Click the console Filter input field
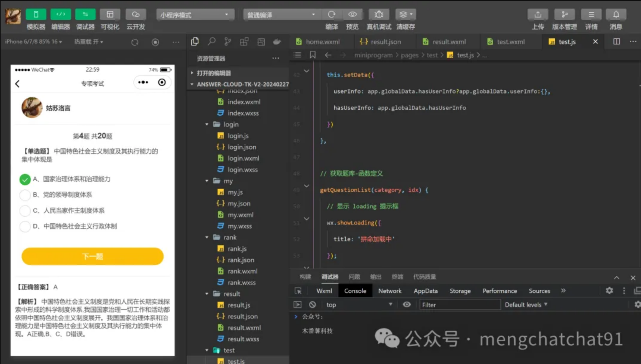The height and width of the screenshot is (364, 641). [x=459, y=305]
